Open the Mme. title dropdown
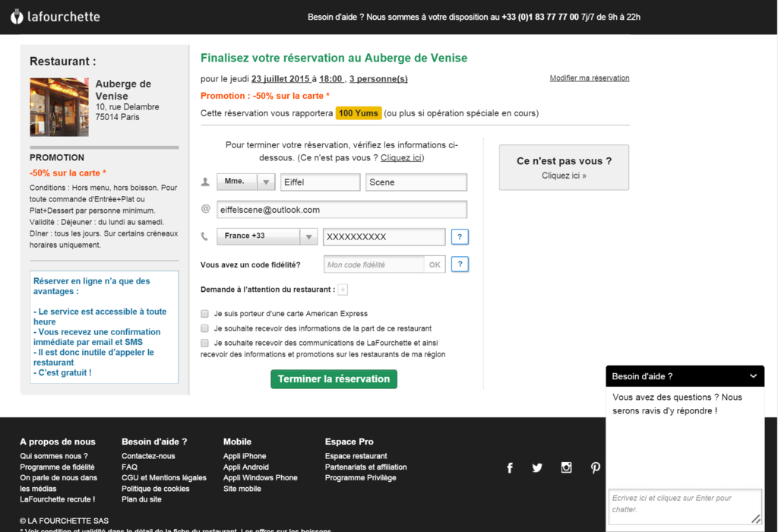Image resolution: width=778 pixels, height=532 pixels. 245,182
